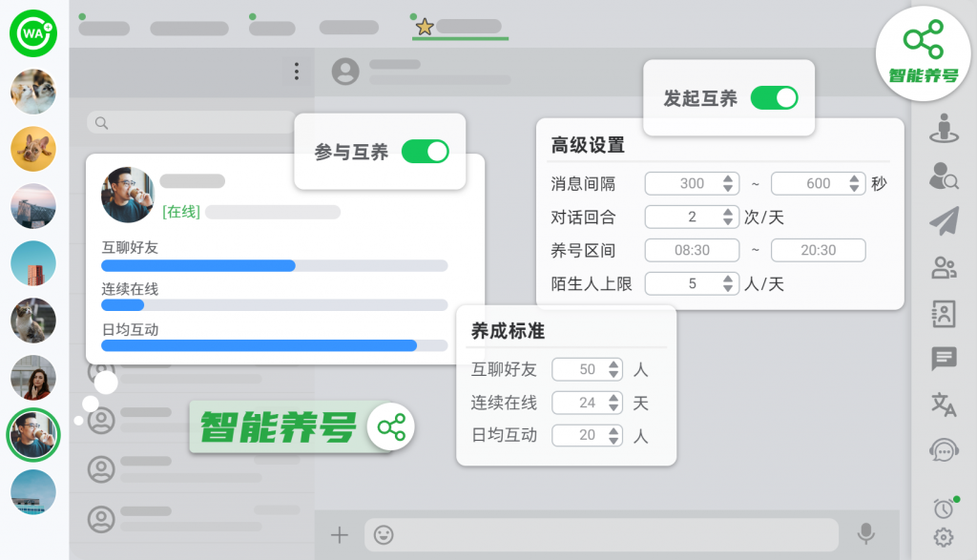
Task: Change the 互聊好友 standard stepper value
Action: point(613,369)
